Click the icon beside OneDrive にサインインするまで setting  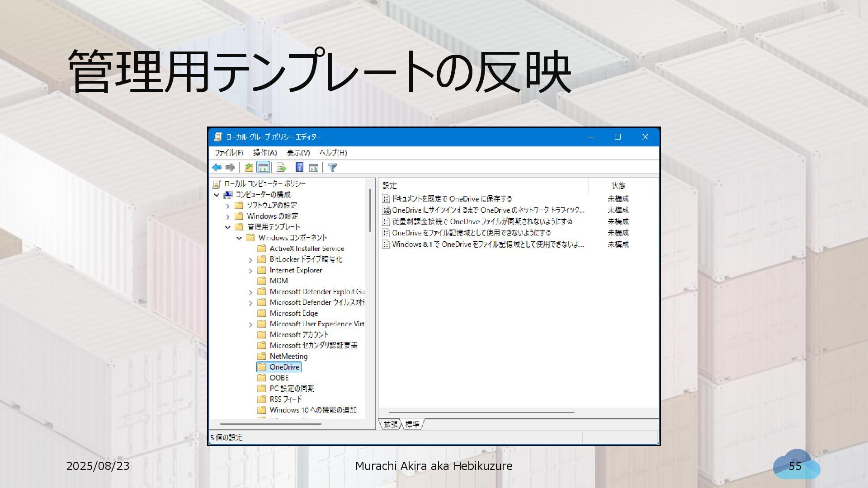[386, 210]
